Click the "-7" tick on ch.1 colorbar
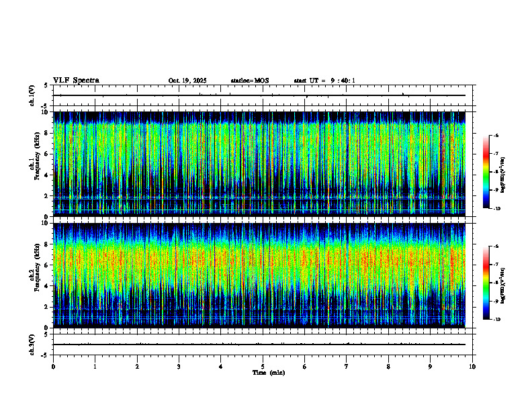The width and height of the screenshot is (532, 411). [x=496, y=154]
